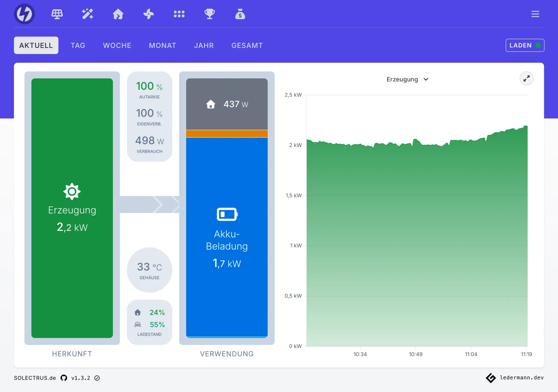Screen dimensions: 558x392
Task: Switch to the TAG tab
Action: (x=78, y=45)
